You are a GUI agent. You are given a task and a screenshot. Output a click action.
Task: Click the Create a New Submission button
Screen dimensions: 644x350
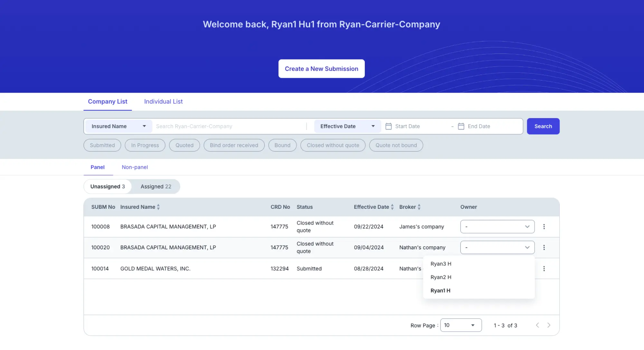321,69
